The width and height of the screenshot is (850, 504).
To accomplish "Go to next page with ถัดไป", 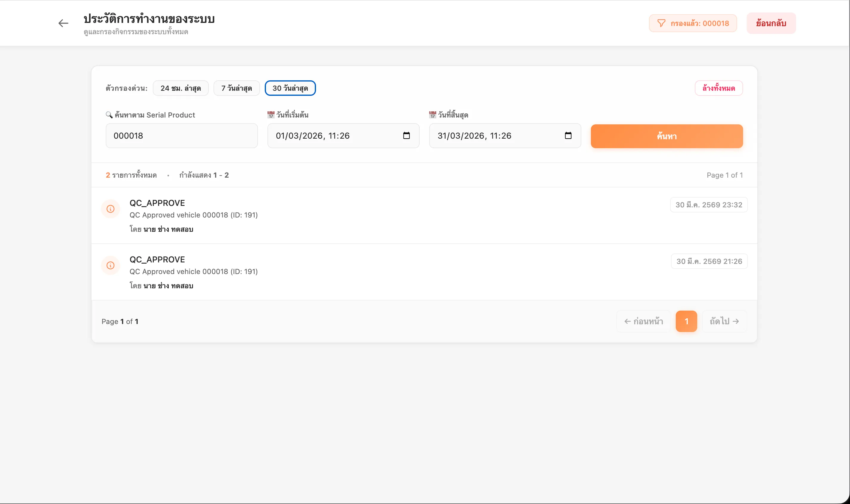I will 724,321.
